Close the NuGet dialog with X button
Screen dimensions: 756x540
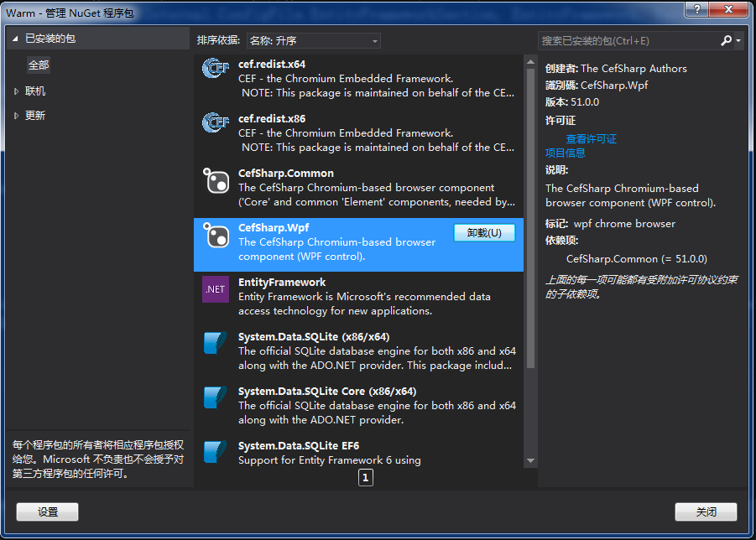point(729,9)
